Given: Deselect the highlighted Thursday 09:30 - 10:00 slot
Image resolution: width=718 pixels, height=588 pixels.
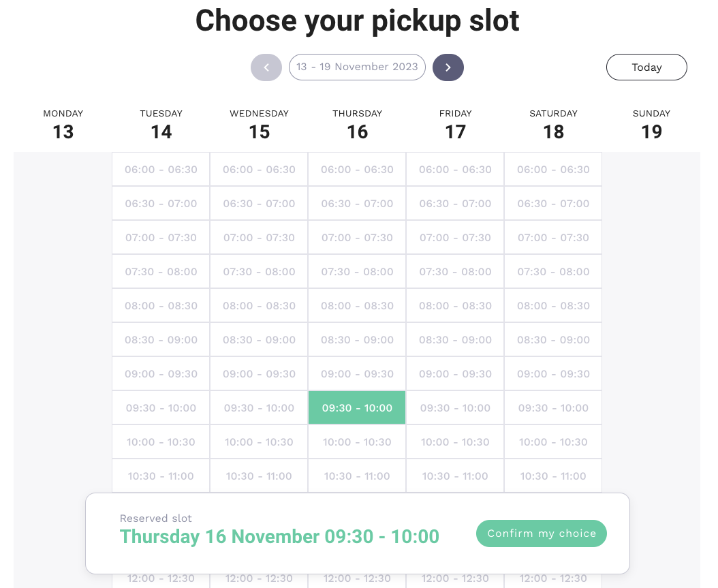Looking at the screenshot, I should tap(357, 408).
